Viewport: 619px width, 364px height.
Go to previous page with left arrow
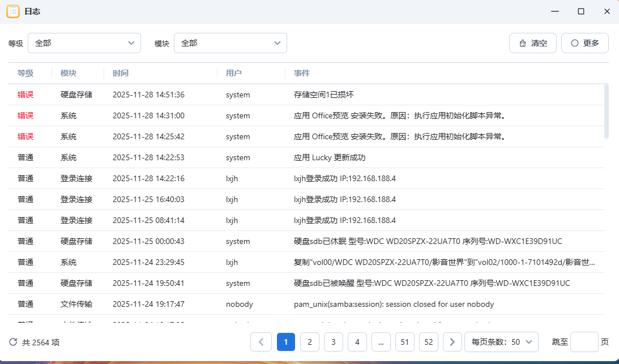click(261, 342)
